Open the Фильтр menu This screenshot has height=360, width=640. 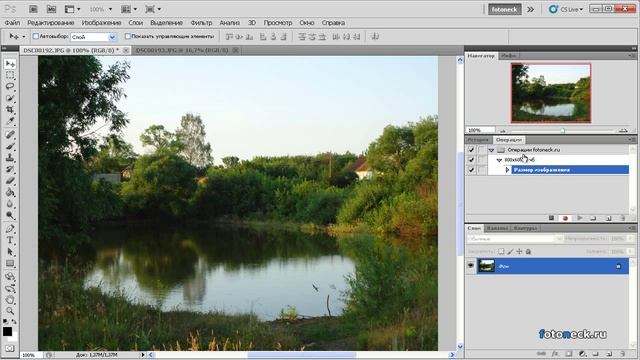click(x=201, y=23)
